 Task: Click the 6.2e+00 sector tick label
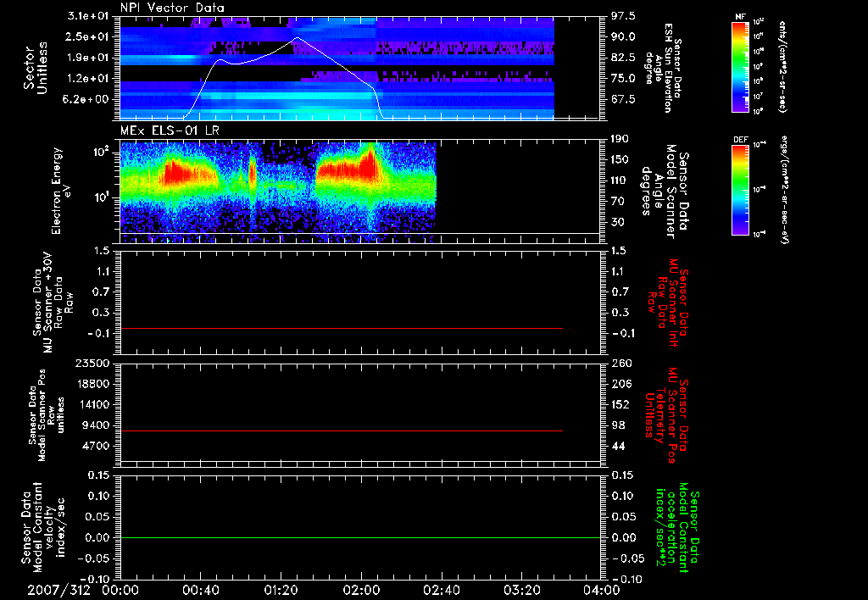point(87,99)
